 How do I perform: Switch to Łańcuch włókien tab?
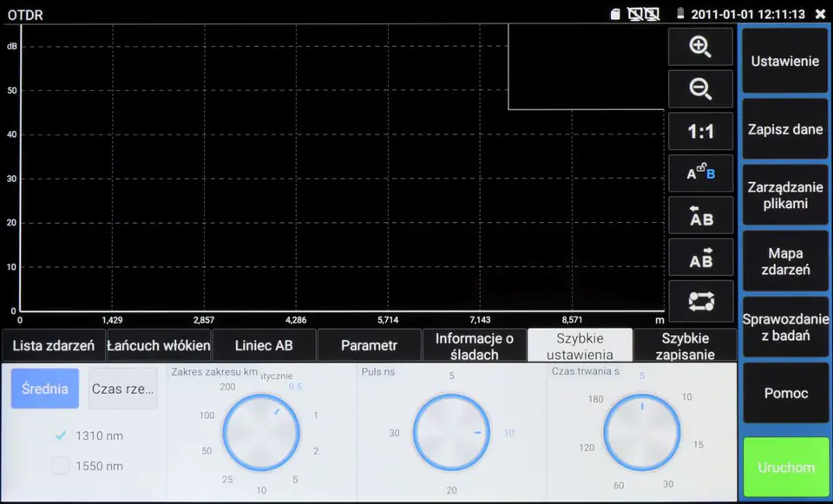click(159, 345)
